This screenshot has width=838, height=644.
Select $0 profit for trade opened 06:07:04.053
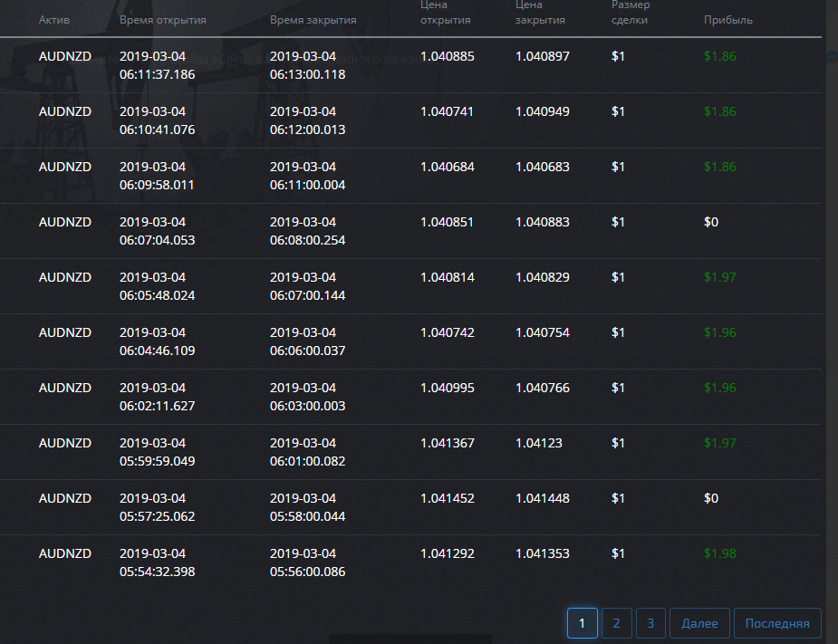[711, 222]
